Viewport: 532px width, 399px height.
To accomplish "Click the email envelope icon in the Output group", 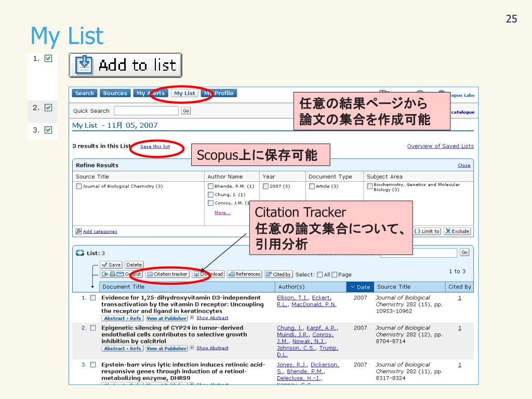I will pos(120,274).
